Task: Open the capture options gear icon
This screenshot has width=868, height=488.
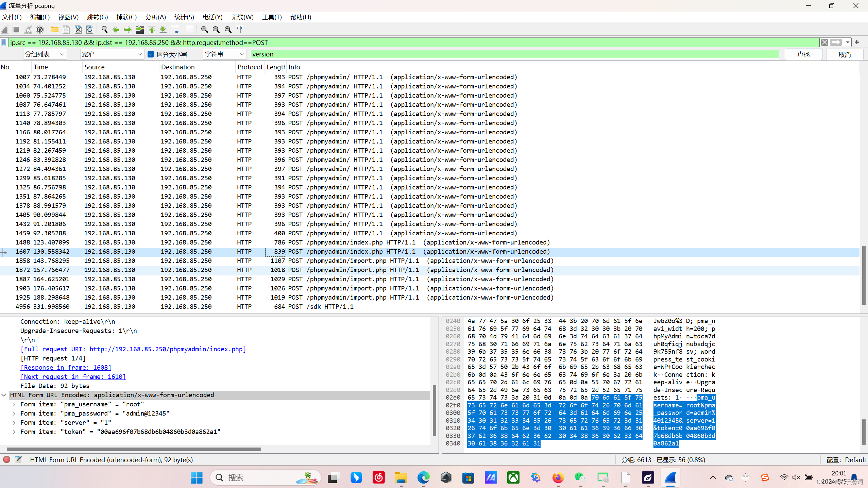Action: [x=40, y=30]
